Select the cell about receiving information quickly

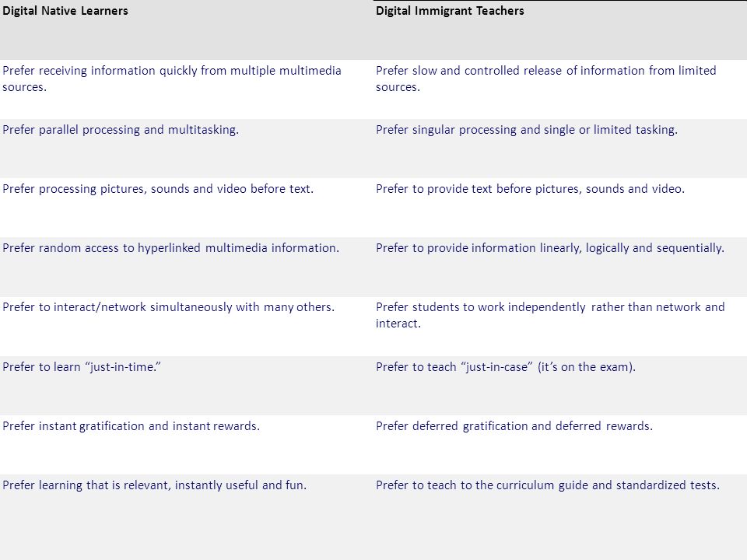pos(186,89)
